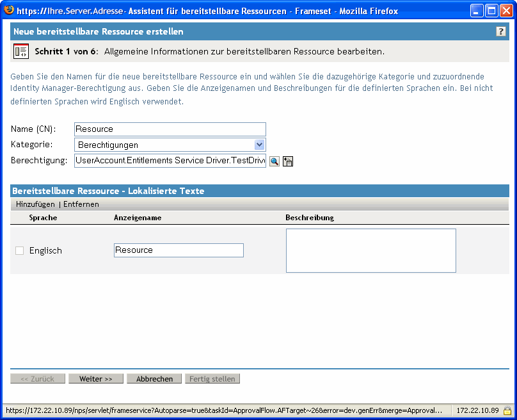Focus the Name (CN) input field
This screenshot has height=420, width=517.
pyautogui.click(x=170, y=129)
